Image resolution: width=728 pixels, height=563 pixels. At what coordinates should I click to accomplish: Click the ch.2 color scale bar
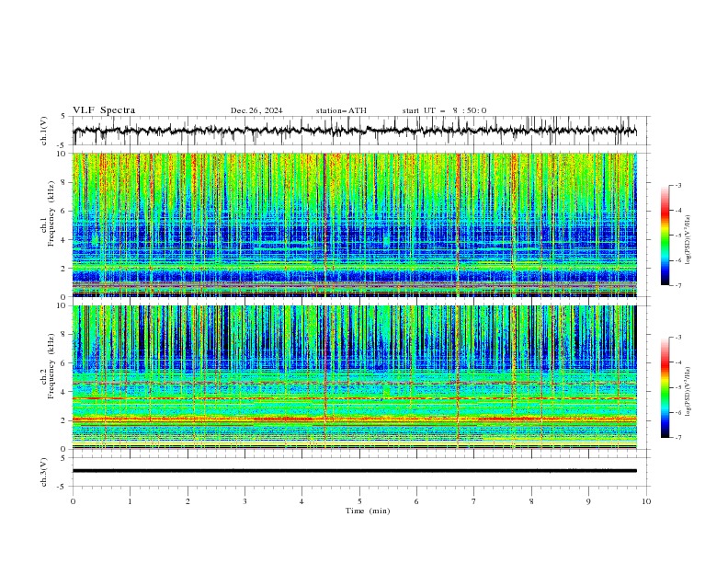[x=665, y=387]
